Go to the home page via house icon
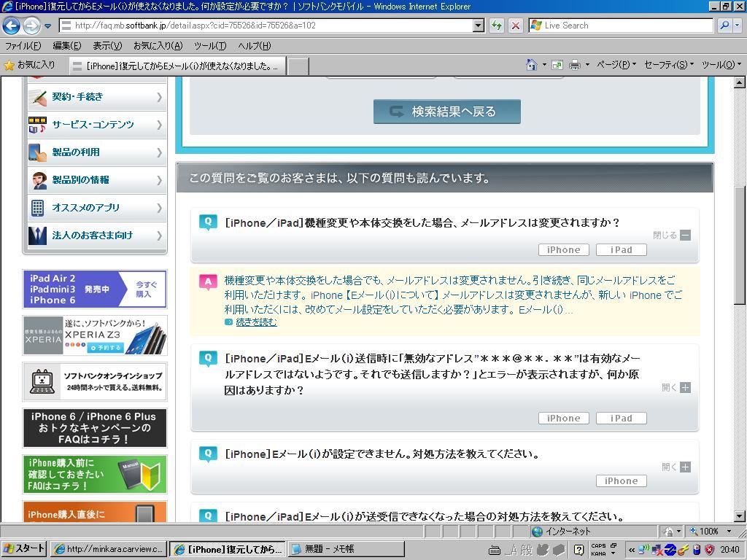This screenshot has width=747, height=560. click(x=532, y=65)
